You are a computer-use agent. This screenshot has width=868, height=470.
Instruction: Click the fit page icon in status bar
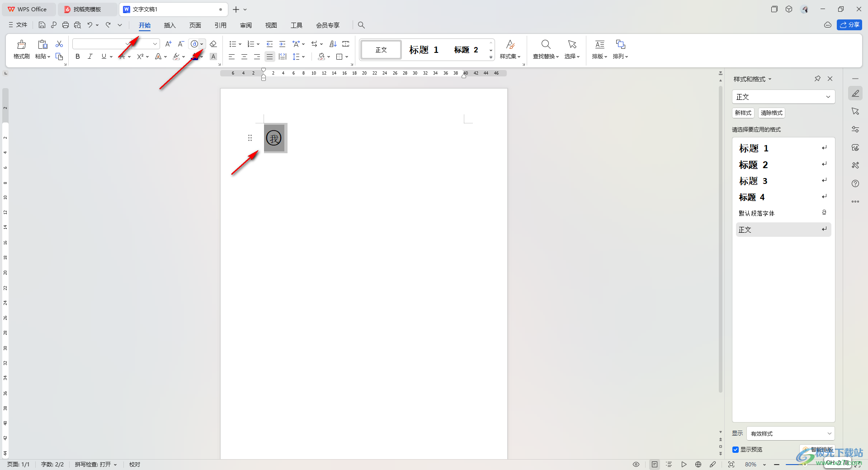pyautogui.click(x=731, y=464)
